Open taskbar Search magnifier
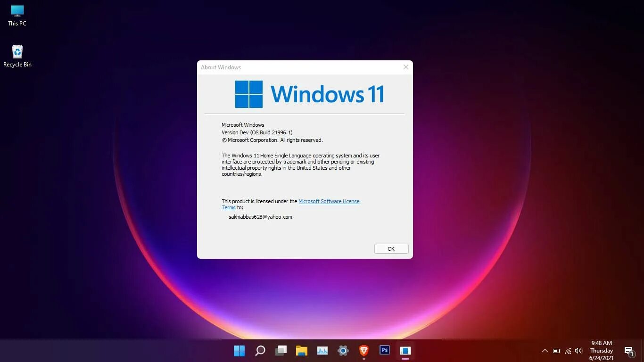Image resolution: width=644 pixels, height=362 pixels. pos(260,351)
